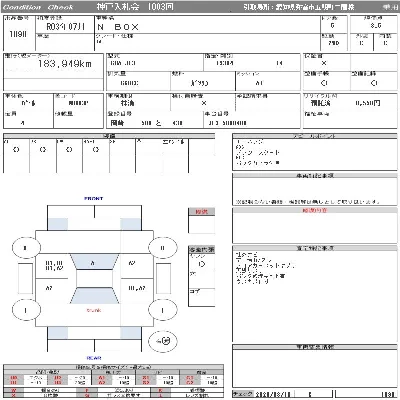Click the red trunk label in diagram
The image size is (400, 400).
point(94,310)
